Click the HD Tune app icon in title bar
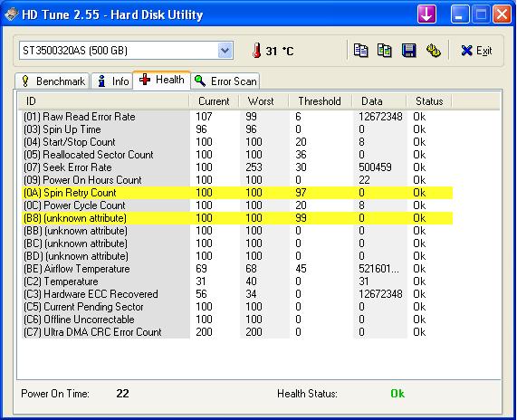This screenshot has width=517, height=420. [x=11, y=14]
